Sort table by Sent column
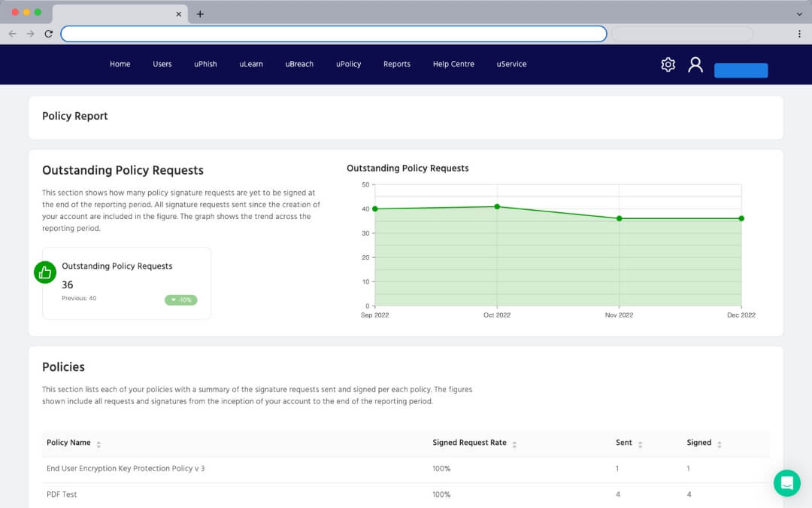This screenshot has height=508, width=812. click(x=640, y=444)
